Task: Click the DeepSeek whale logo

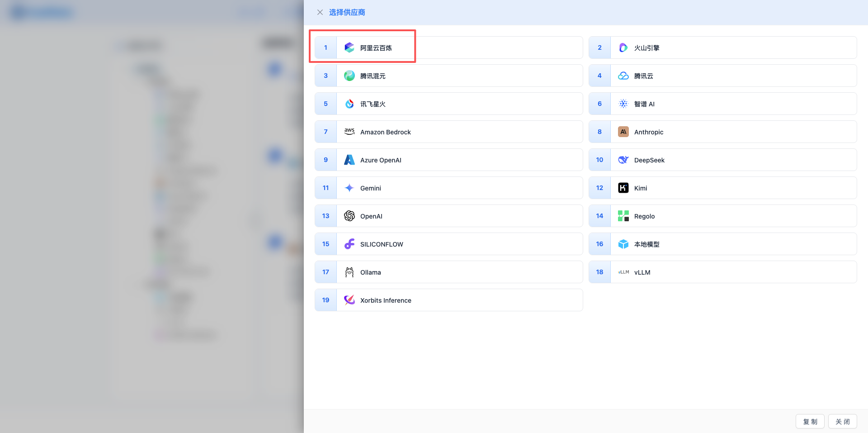Action: [x=623, y=160]
